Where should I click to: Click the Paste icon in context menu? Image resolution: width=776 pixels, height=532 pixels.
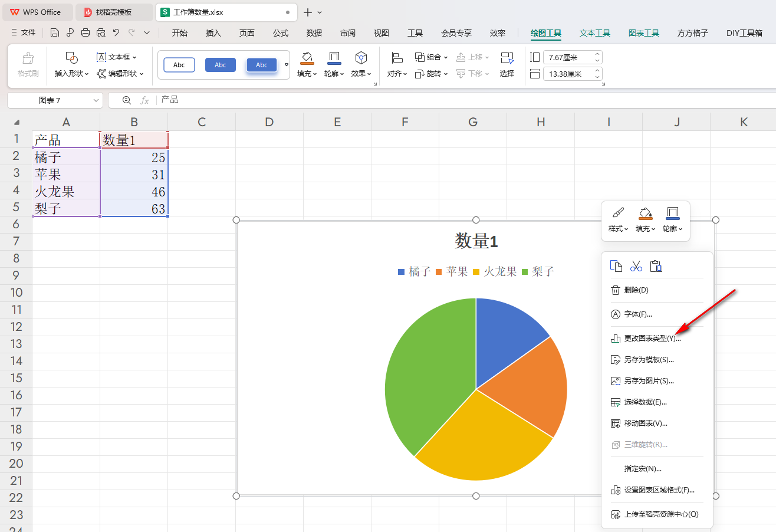(x=656, y=266)
